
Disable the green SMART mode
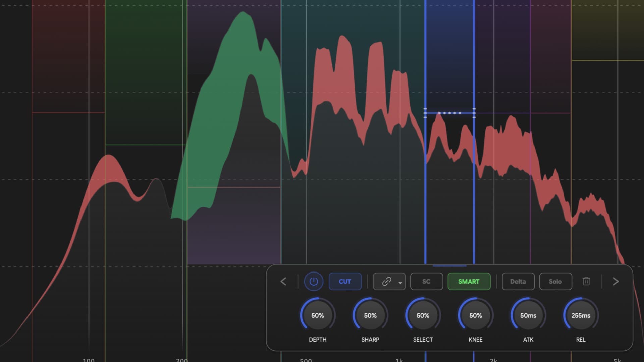pos(469,281)
